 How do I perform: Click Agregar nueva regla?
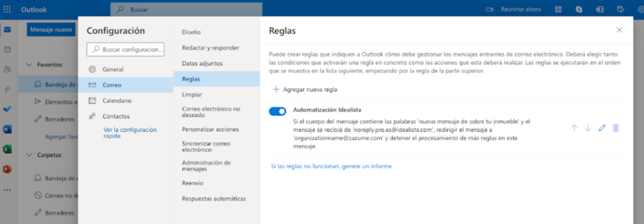pos(306,89)
